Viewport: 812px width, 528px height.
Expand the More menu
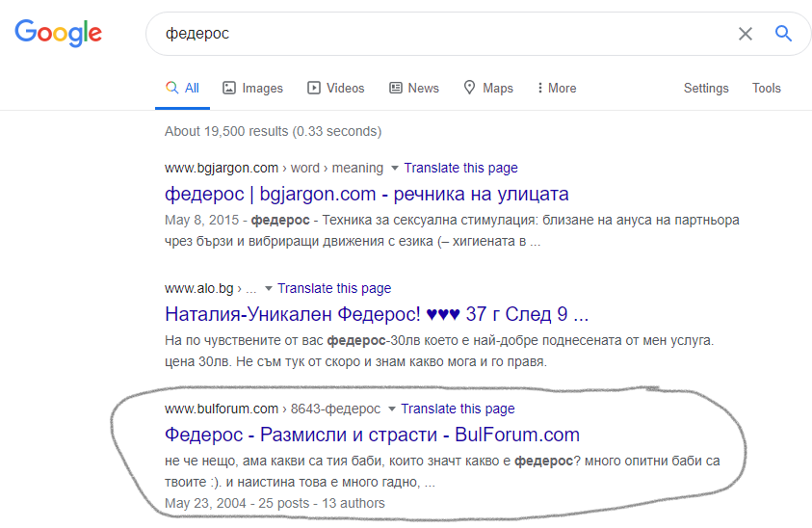[557, 88]
